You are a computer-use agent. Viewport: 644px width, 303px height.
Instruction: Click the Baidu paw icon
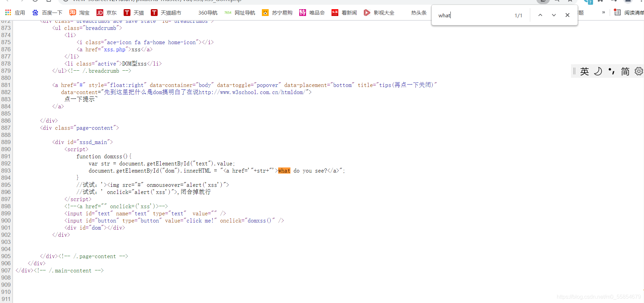(x=35, y=13)
